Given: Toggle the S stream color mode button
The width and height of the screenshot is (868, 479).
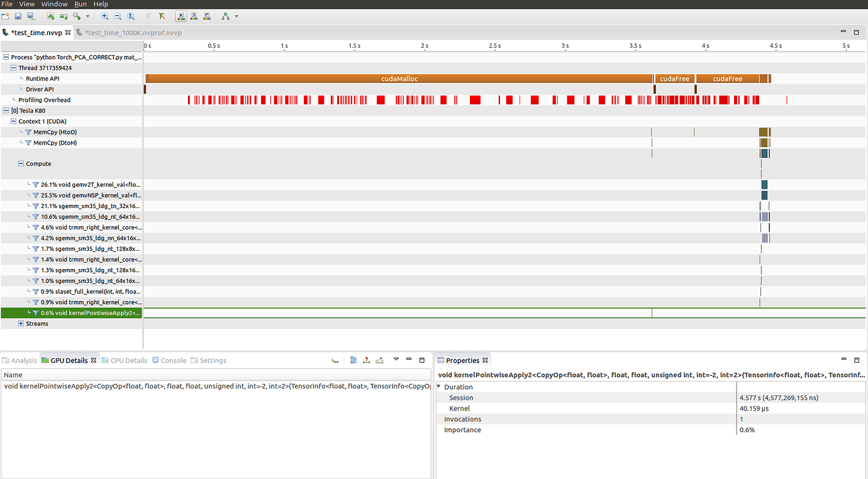Looking at the screenshot, I should coord(194,16).
